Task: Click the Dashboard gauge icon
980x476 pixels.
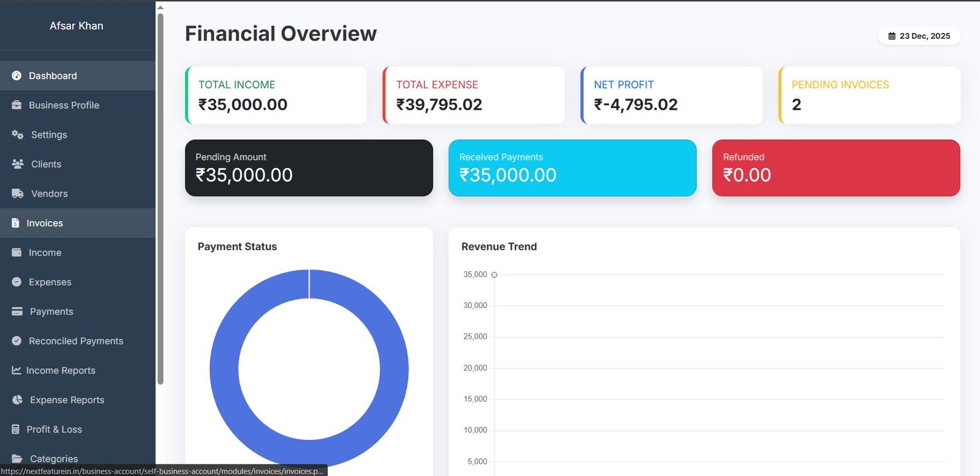Action: pyautogui.click(x=17, y=75)
